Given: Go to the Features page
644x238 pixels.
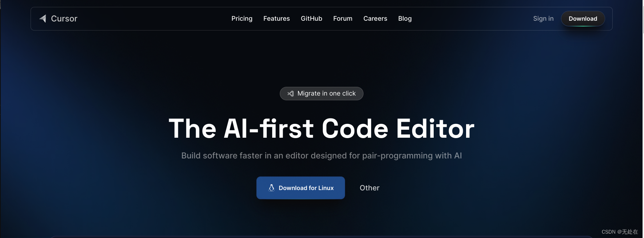Looking at the screenshot, I should coord(277,19).
